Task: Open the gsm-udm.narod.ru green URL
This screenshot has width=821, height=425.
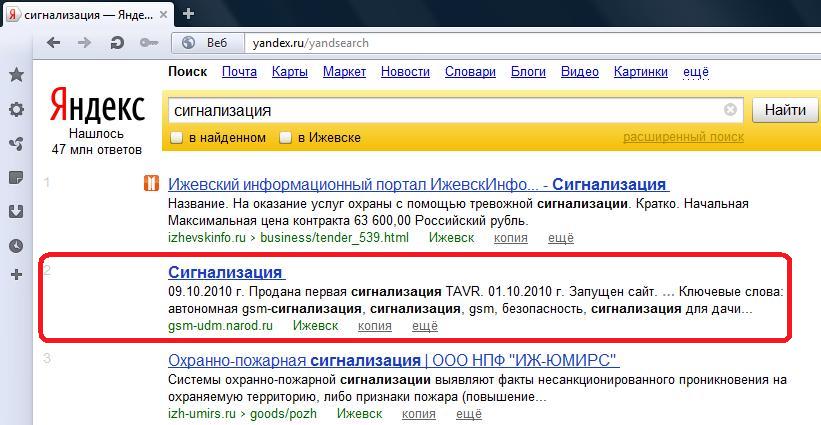Action: point(220,326)
